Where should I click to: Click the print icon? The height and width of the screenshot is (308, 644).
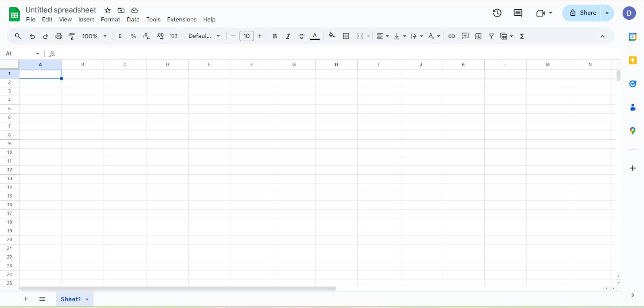click(x=59, y=36)
